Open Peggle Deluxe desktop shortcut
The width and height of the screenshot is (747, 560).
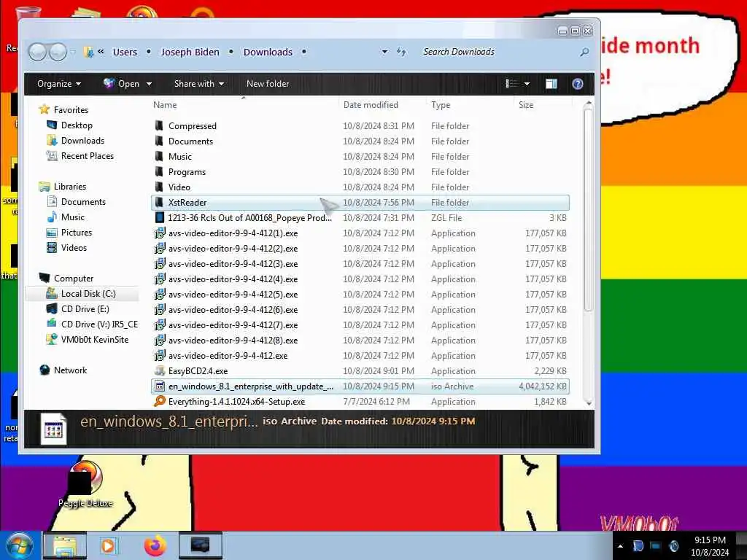[x=85, y=484]
